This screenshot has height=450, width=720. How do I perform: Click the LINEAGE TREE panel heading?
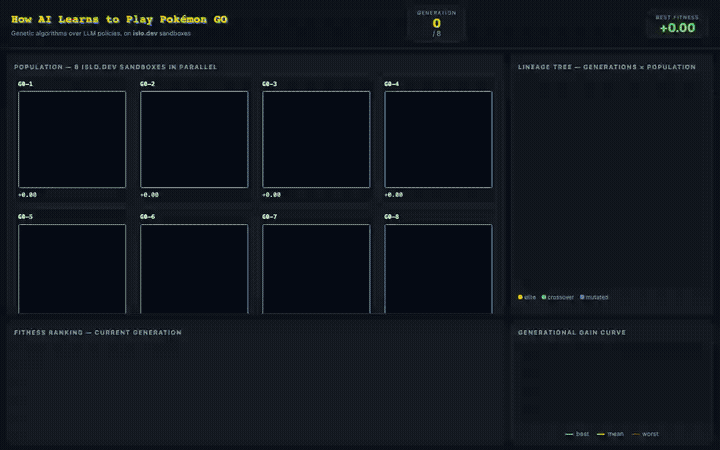(607, 67)
